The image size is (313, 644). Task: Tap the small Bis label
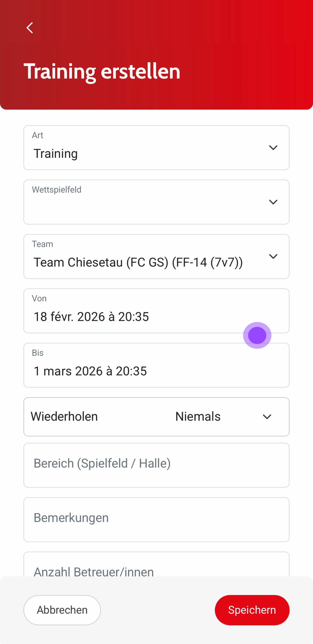(x=38, y=353)
